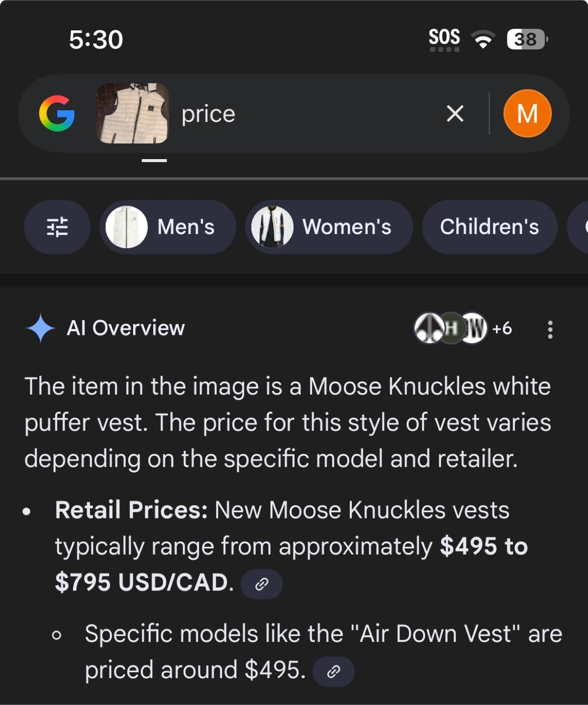The image size is (588, 705).
Task: Clear the search query with X icon
Action: pyautogui.click(x=455, y=114)
